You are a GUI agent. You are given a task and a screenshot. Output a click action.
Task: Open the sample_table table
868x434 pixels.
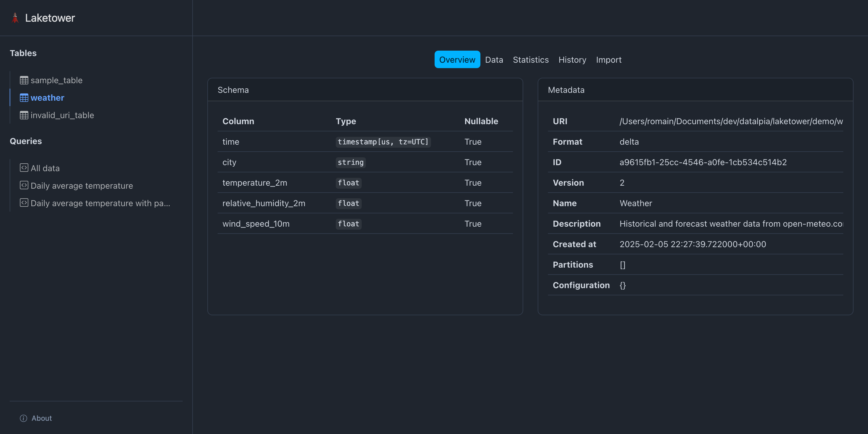click(57, 80)
